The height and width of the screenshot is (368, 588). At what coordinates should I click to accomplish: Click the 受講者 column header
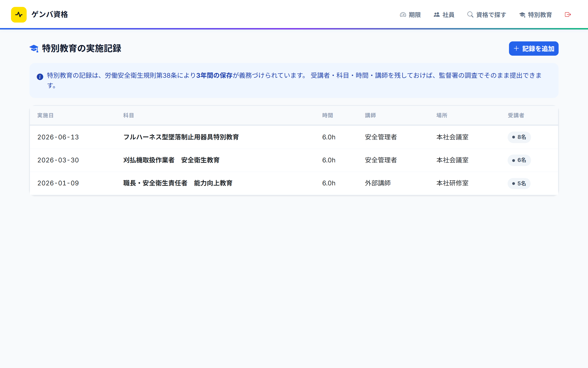pyautogui.click(x=516, y=115)
